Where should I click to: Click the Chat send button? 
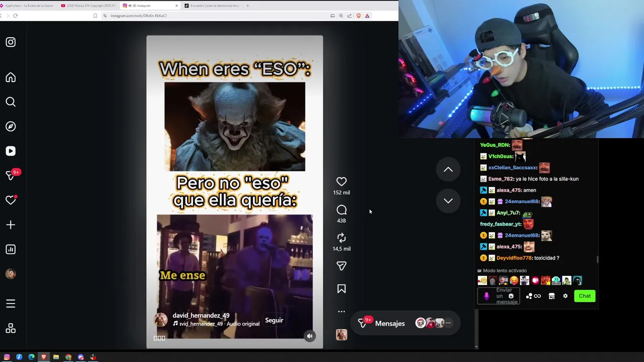pos(585,296)
